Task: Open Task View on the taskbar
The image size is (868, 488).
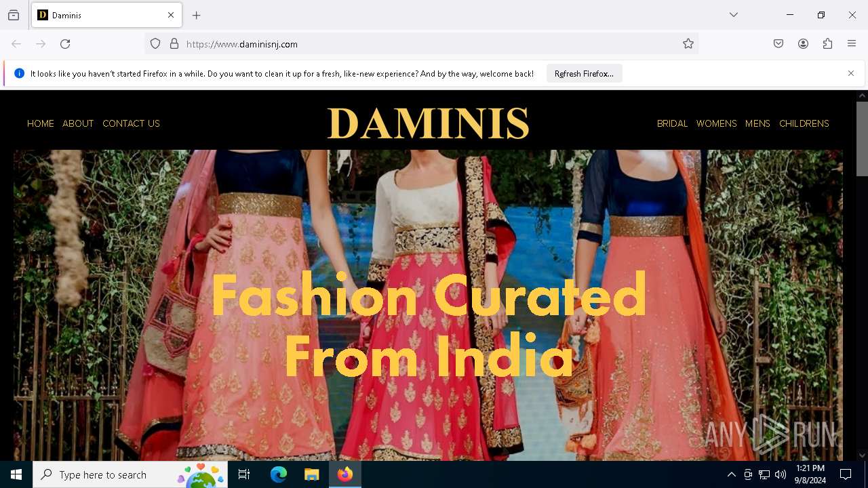Action: [x=244, y=474]
